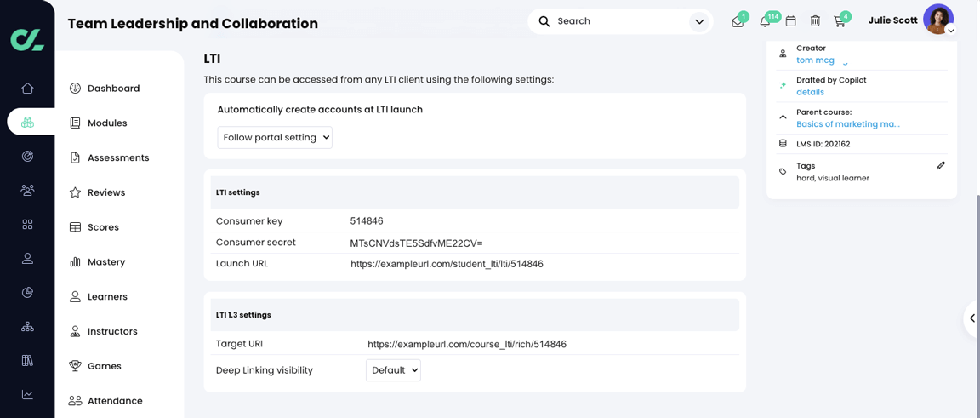Go to the Modules menu item

(107, 123)
